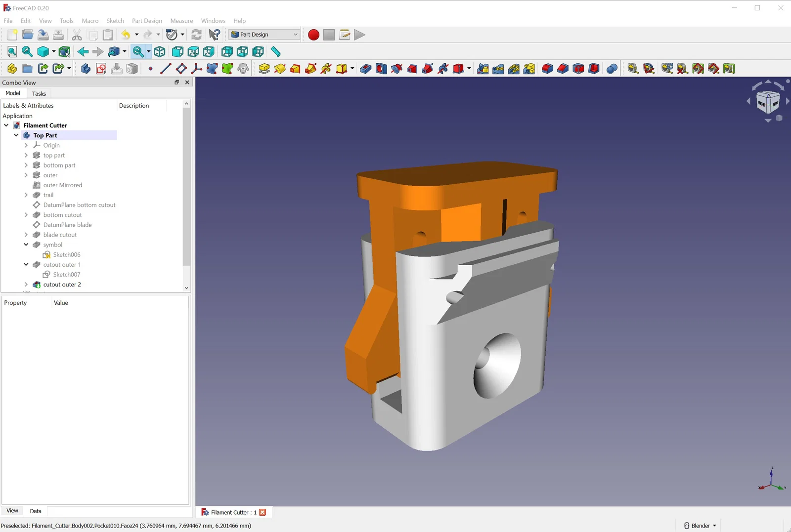Create a new empty document
The height and width of the screenshot is (532, 791).
point(12,35)
